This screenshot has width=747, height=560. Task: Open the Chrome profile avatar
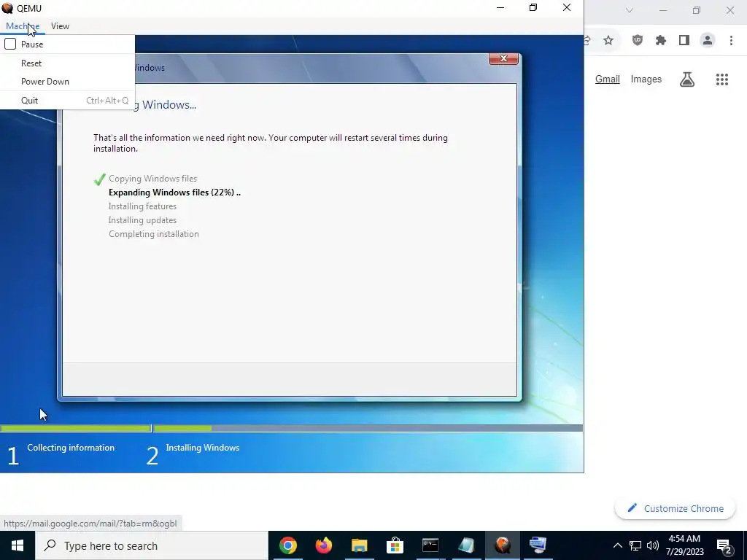click(x=708, y=41)
